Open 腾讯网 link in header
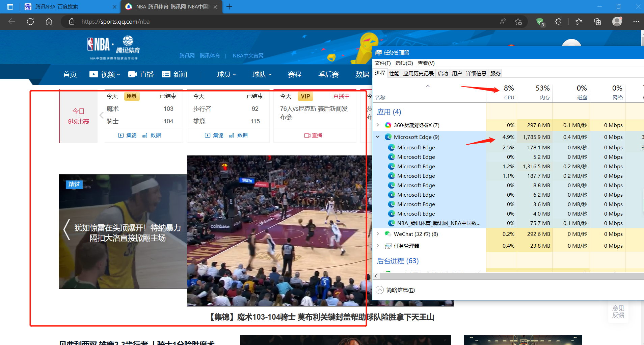644x345 pixels. (187, 55)
